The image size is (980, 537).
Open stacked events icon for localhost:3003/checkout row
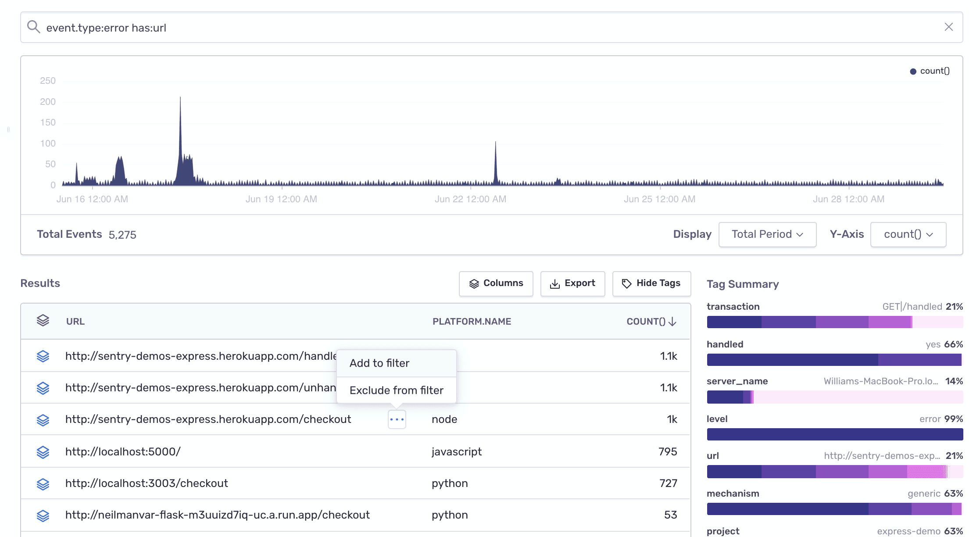coord(43,484)
